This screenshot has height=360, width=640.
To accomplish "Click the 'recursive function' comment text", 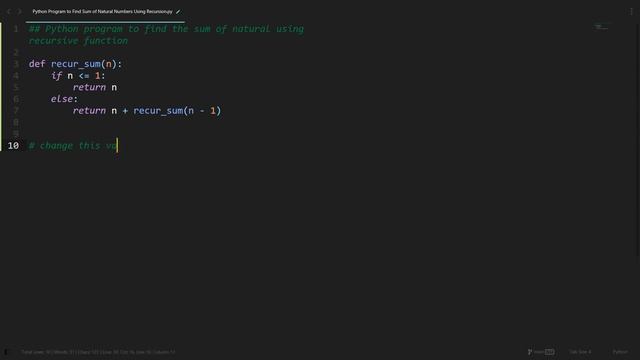I will (x=78, y=41).
